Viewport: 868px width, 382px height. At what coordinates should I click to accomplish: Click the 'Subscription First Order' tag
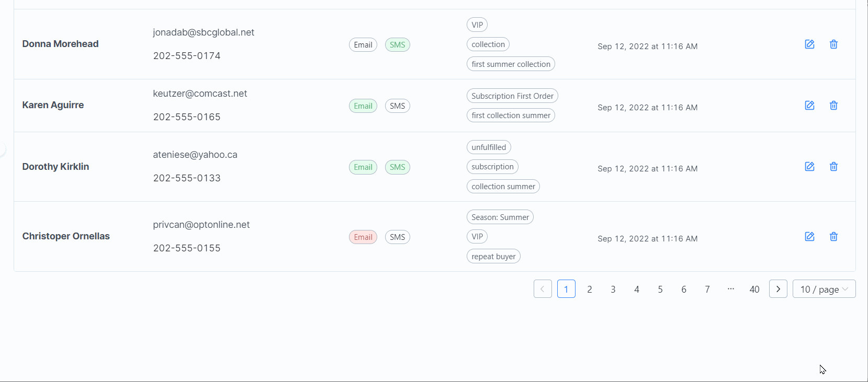(x=512, y=96)
